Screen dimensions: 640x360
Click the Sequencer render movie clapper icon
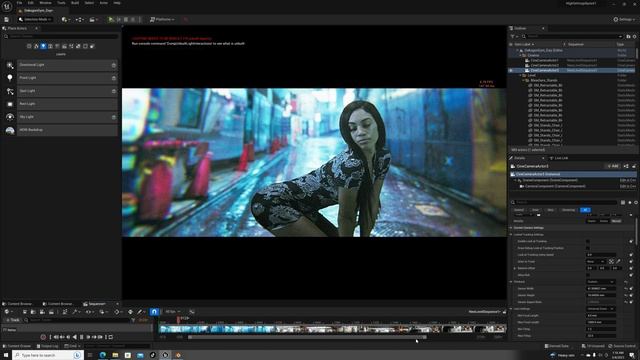[51, 312]
